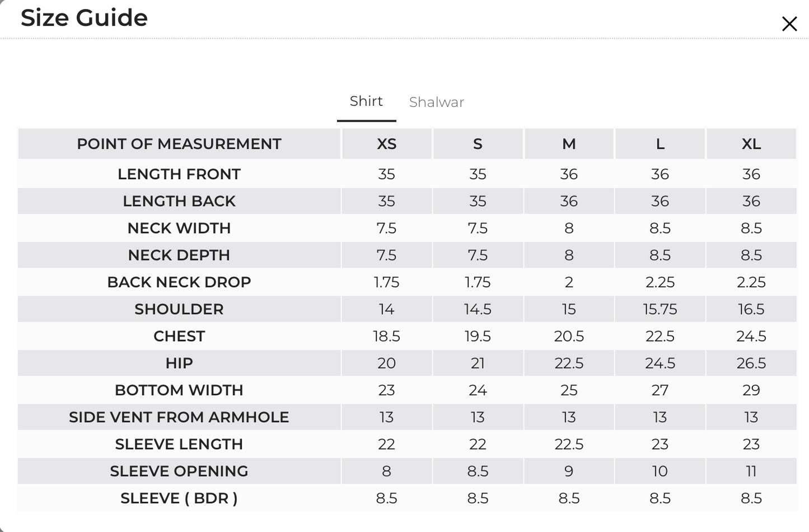Viewport: 809px width, 532px height.
Task: Select SHOULDER value 15.75 for L
Action: tap(660, 309)
